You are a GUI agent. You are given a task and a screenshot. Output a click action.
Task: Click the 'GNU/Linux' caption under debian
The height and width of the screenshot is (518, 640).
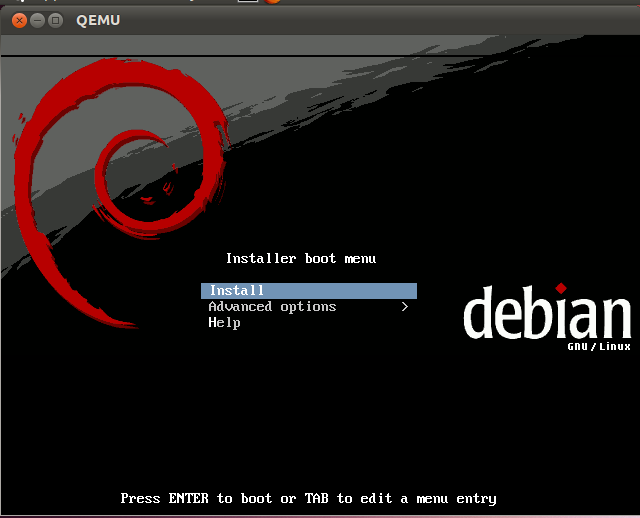(x=599, y=347)
